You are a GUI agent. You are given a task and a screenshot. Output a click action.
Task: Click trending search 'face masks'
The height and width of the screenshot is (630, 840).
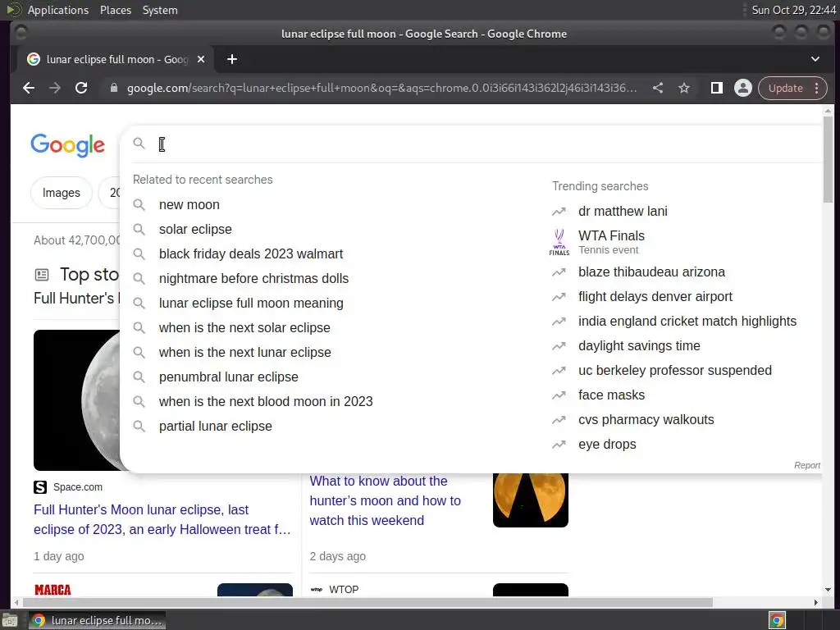point(611,395)
